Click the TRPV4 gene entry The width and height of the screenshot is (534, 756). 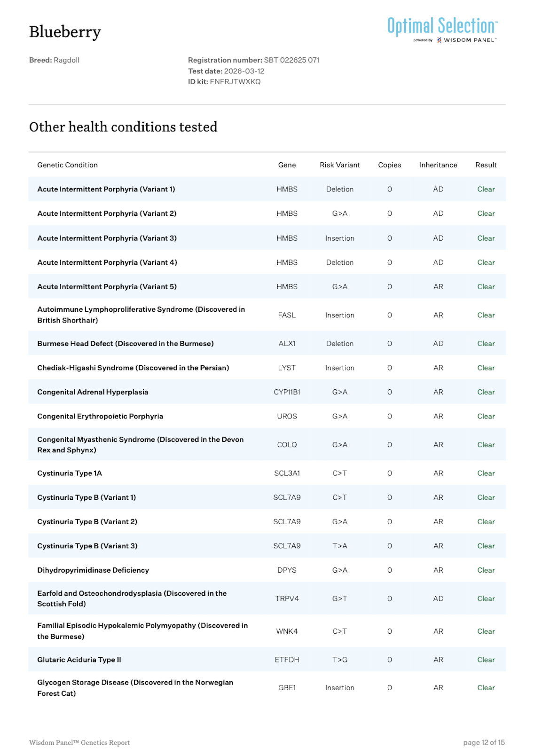[x=287, y=598]
